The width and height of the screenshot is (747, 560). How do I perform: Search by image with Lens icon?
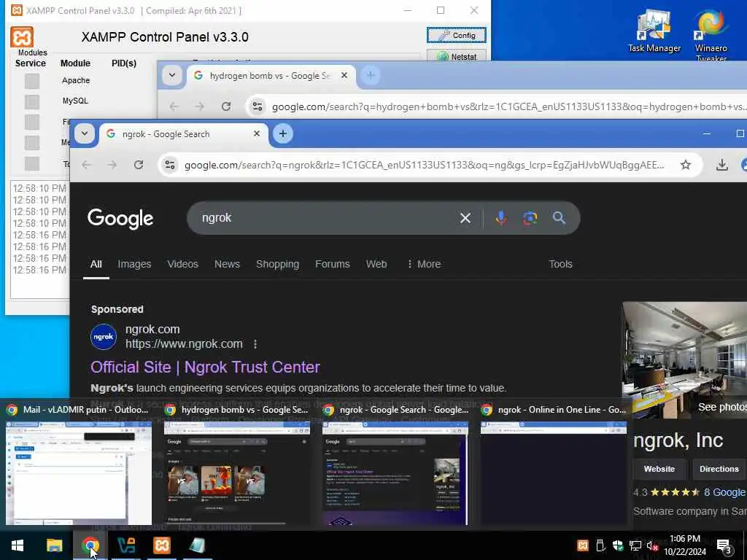click(x=530, y=218)
